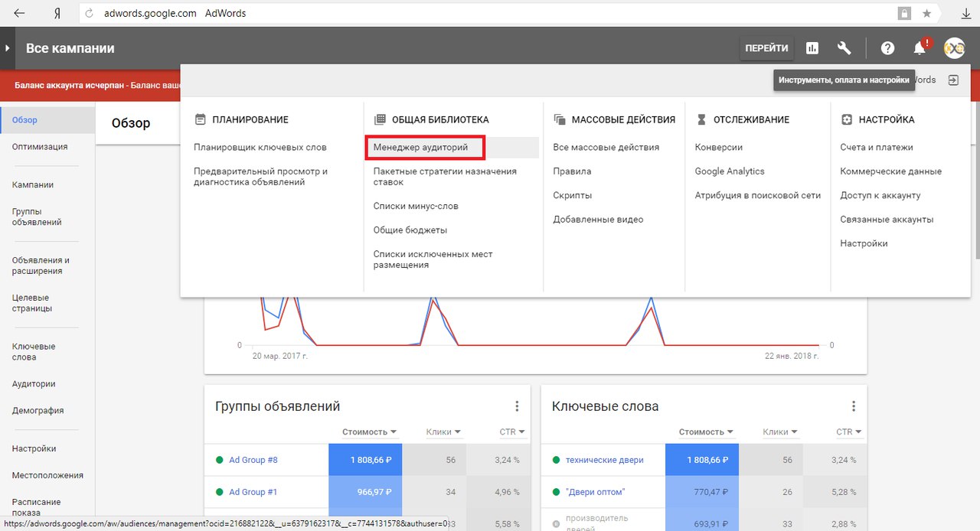Open Планировщик ключевых слов
980x531 pixels.
pos(260,147)
